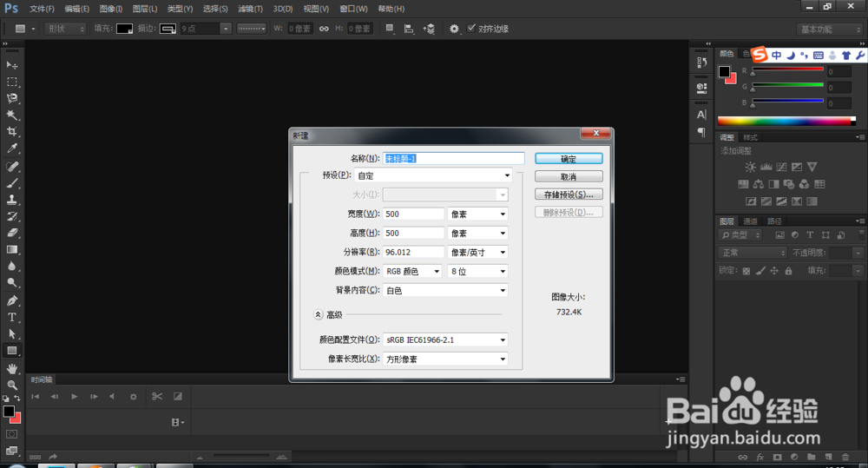Select the Rectangle shape tool

pyautogui.click(x=11, y=351)
